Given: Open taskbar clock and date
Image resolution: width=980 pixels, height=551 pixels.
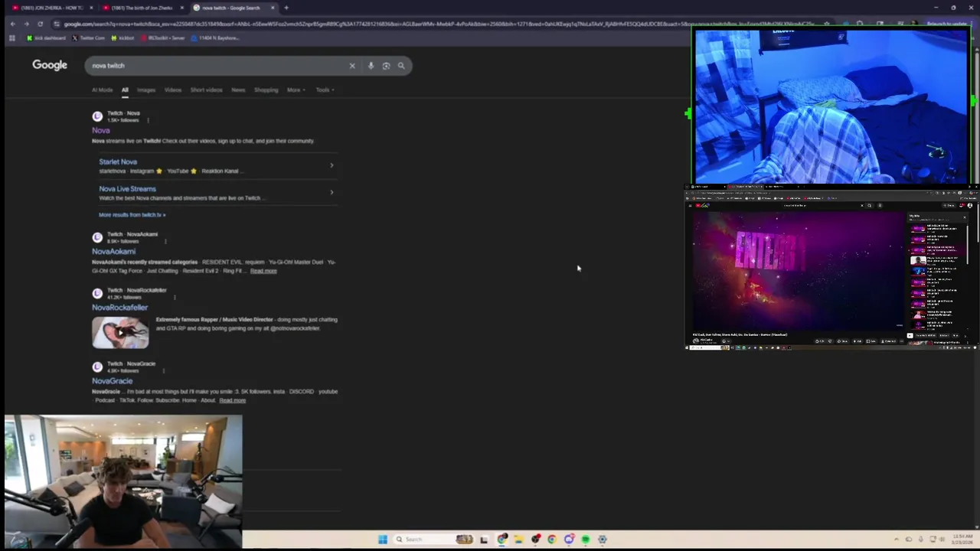Looking at the screenshot, I should 962,540.
